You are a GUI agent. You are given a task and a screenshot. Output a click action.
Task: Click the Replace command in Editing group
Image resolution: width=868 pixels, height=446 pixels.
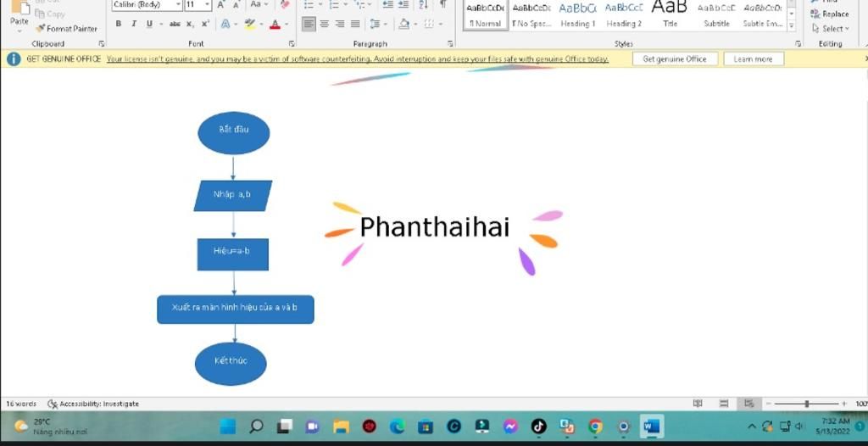pyautogui.click(x=829, y=14)
